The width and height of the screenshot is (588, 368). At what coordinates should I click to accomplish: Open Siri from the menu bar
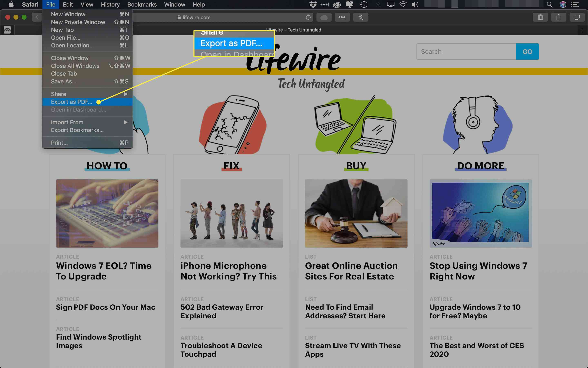tap(563, 4)
